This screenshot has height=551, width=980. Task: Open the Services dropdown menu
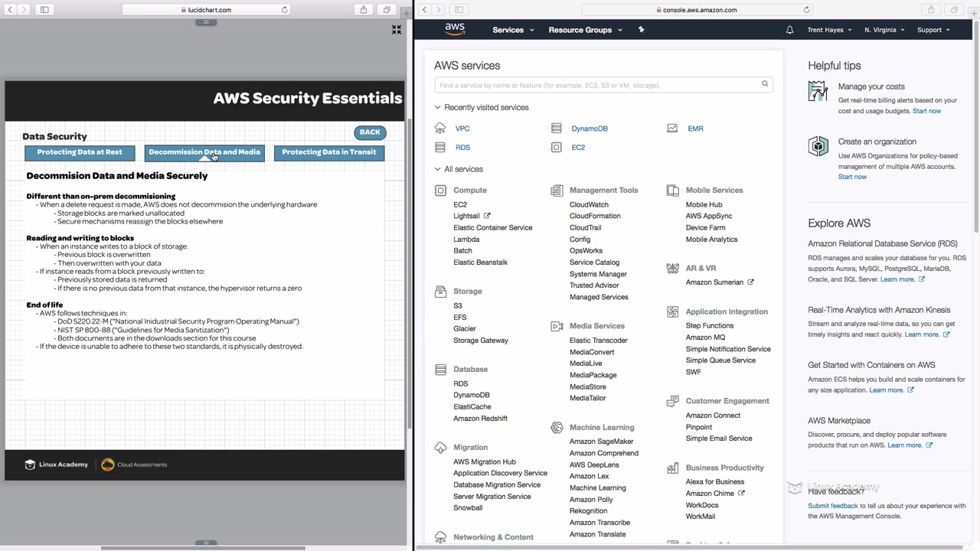513,30
